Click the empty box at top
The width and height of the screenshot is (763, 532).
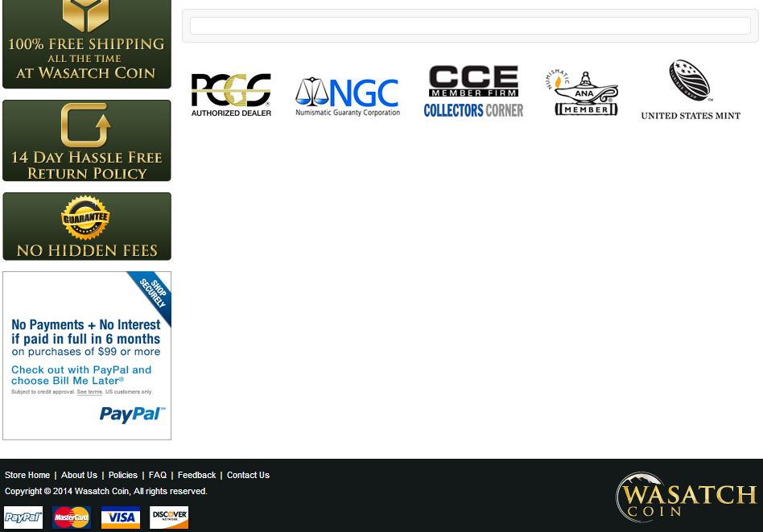click(470, 26)
